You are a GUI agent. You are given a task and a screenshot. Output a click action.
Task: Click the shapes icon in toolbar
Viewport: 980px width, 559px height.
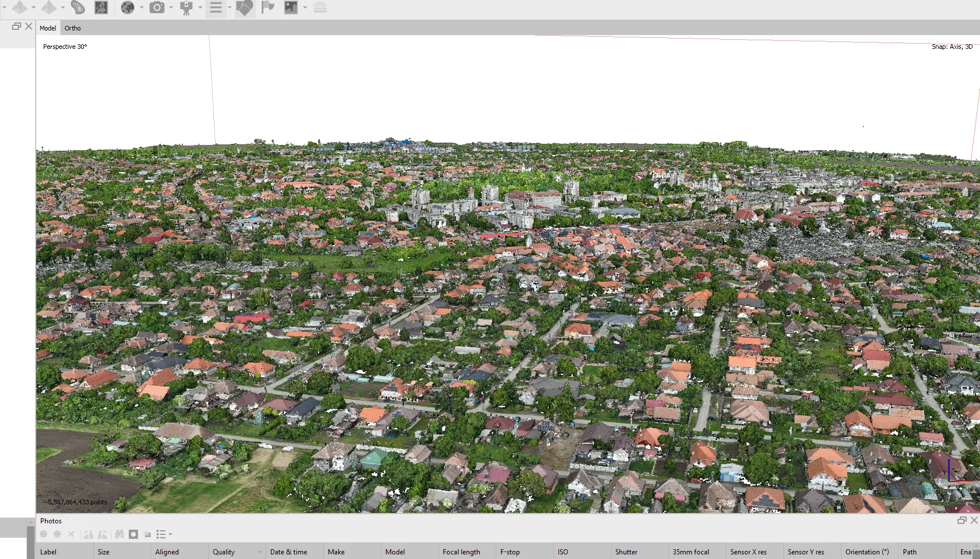pyautogui.click(x=244, y=7)
